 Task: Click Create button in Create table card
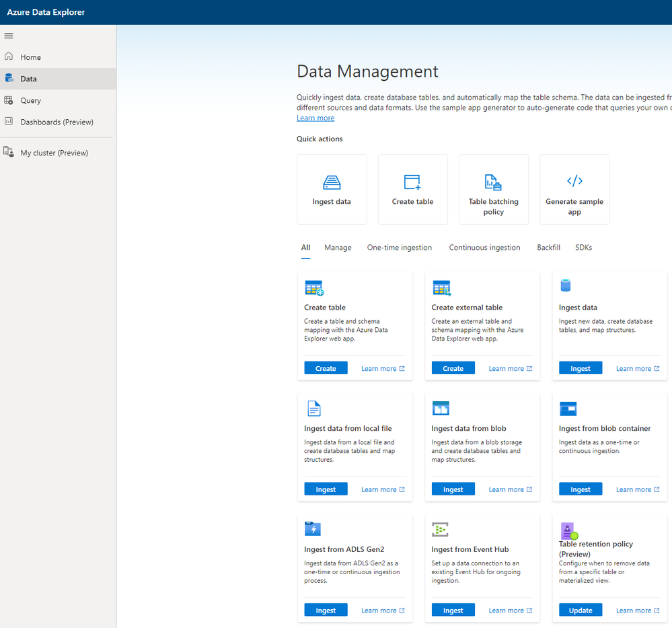click(x=326, y=368)
